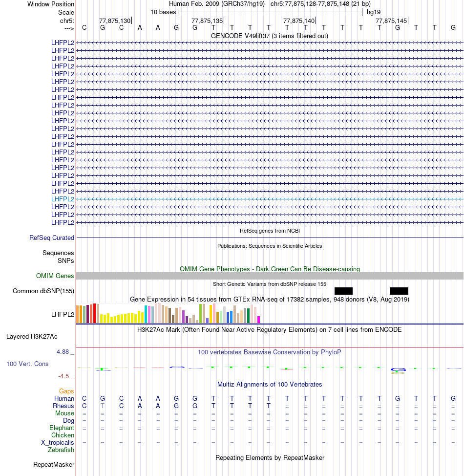Select the 'X_tropicalis' alignment row label
The height and width of the screenshot is (476, 464).
58,443
